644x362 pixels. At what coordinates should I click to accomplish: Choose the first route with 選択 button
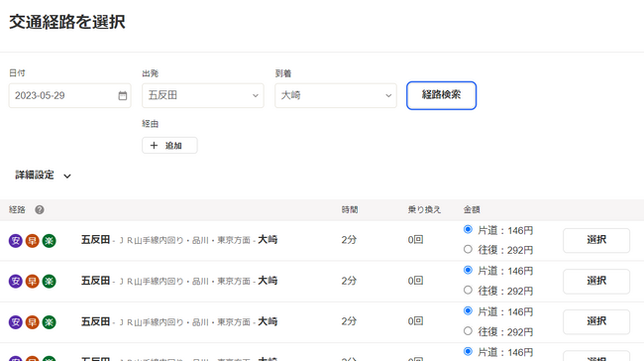tap(595, 240)
